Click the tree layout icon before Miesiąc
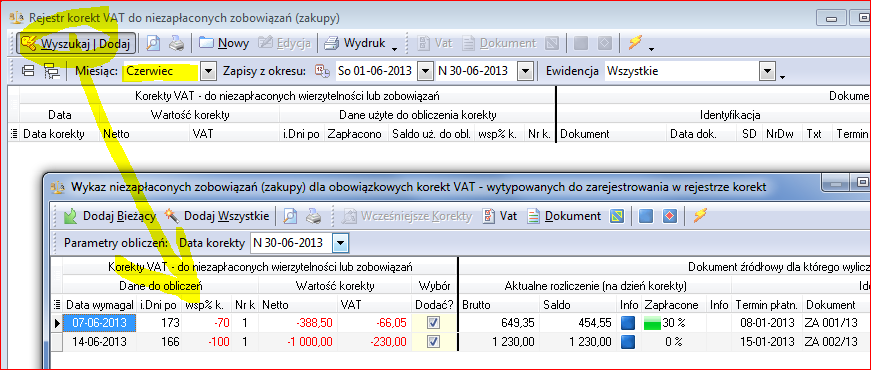871x370 pixels. pyautogui.click(x=51, y=71)
